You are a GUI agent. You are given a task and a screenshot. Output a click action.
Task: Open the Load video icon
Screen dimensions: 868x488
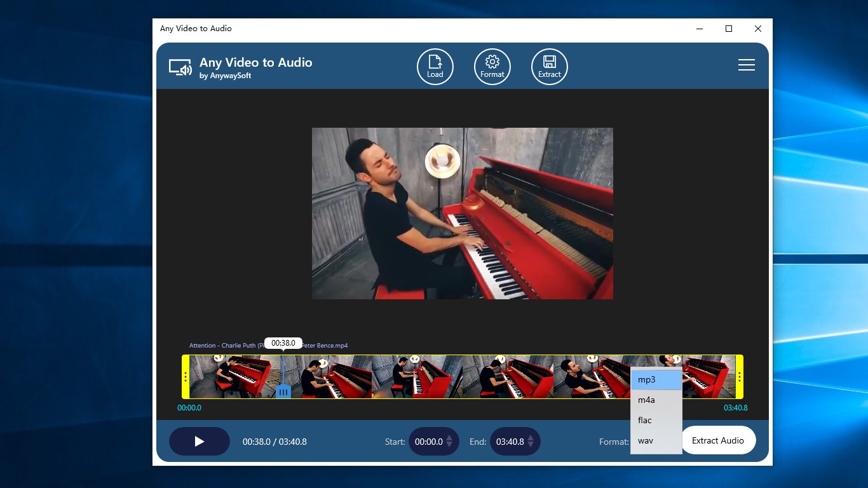click(x=435, y=66)
